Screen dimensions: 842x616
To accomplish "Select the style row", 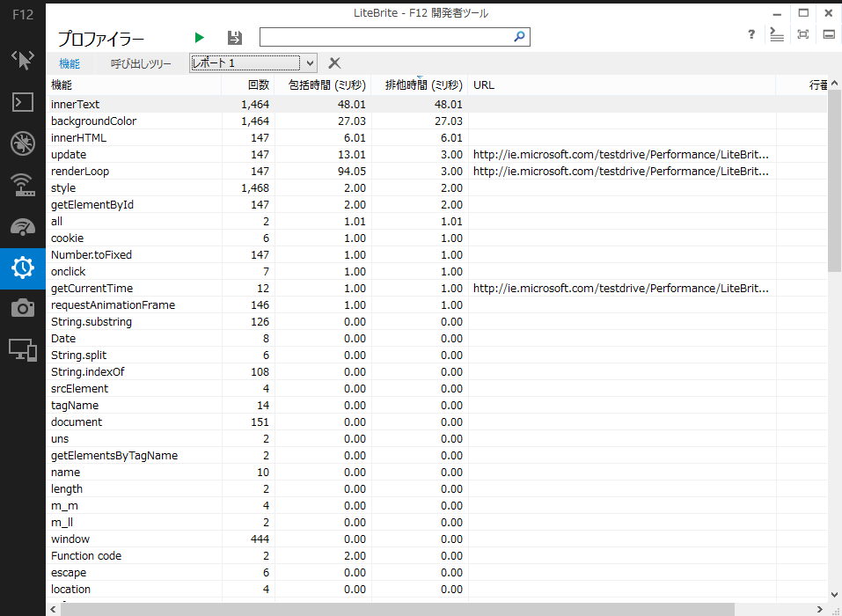I will [437, 188].
